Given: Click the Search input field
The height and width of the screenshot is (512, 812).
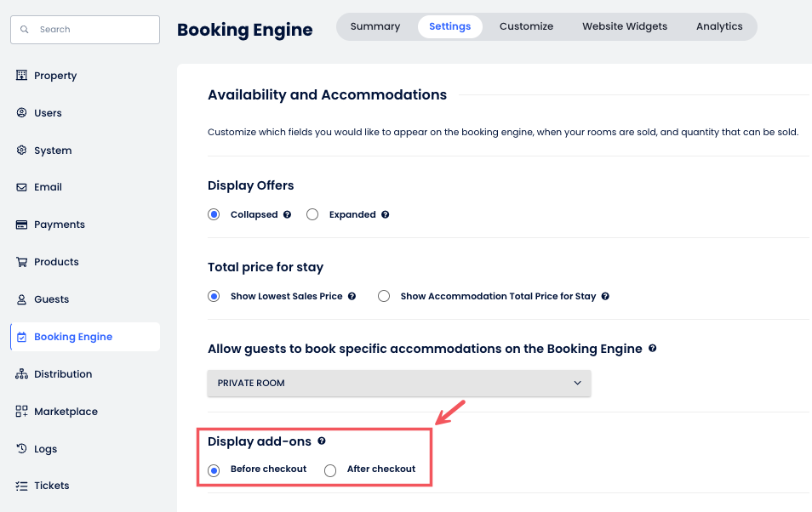Looking at the screenshot, I should click(x=85, y=30).
